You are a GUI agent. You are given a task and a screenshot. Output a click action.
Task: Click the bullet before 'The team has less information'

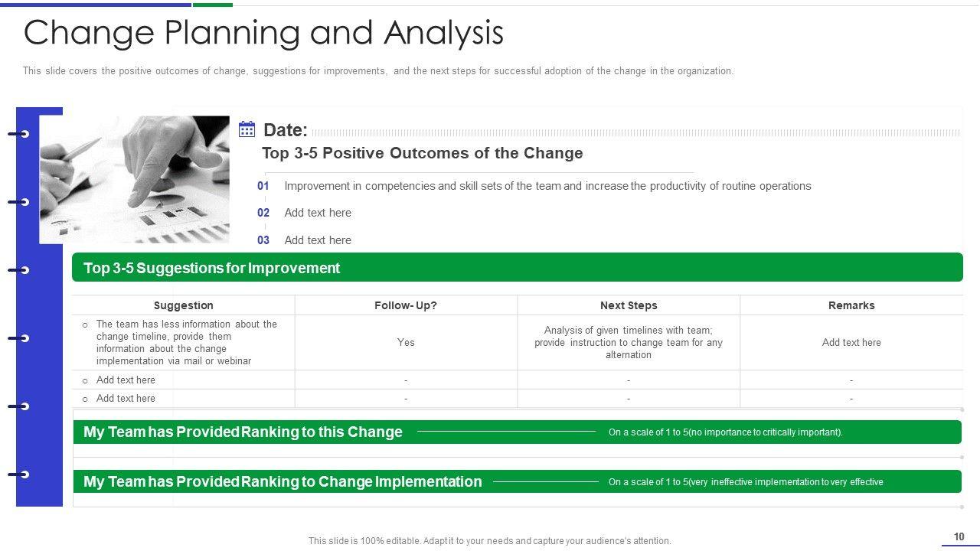(x=85, y=324)
